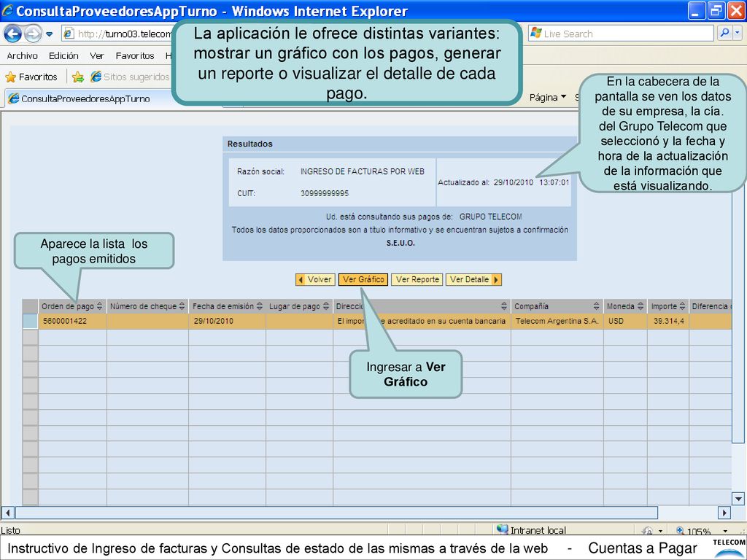This screenshot has height=560, width=747.
Task: Click the Sitios sugeridos IE icon
Action: coord(96,77)
